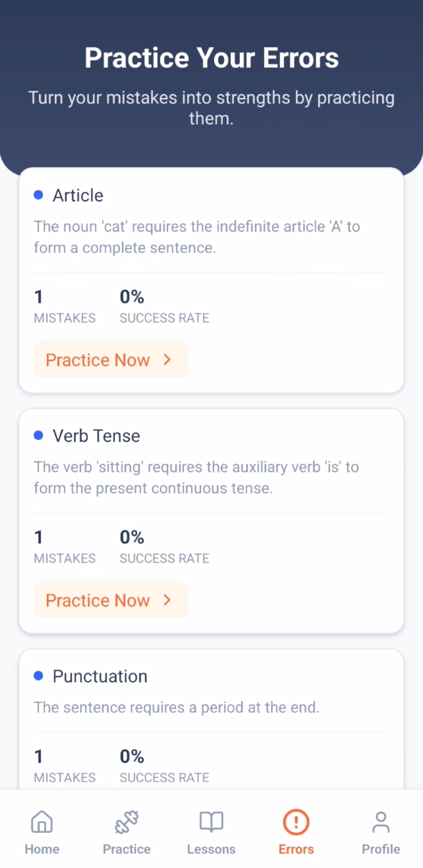Screen dimensions: 423x868
Task: Tap the Practice Your Errors header title
Action: click(211, 58)
